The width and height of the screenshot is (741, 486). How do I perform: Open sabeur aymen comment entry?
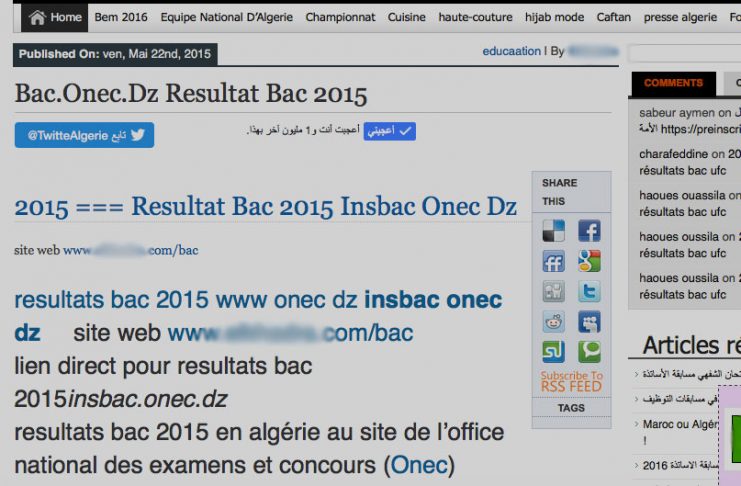[x=690, y=121]
